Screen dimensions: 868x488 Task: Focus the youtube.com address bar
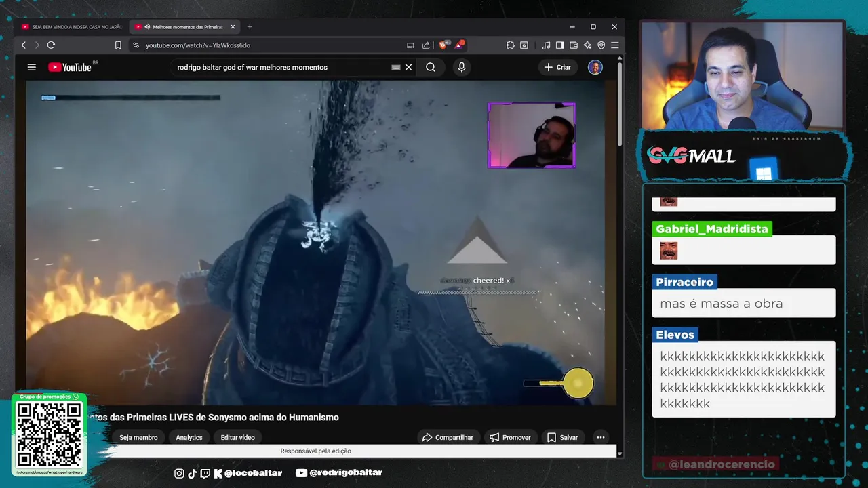point(271,45)
